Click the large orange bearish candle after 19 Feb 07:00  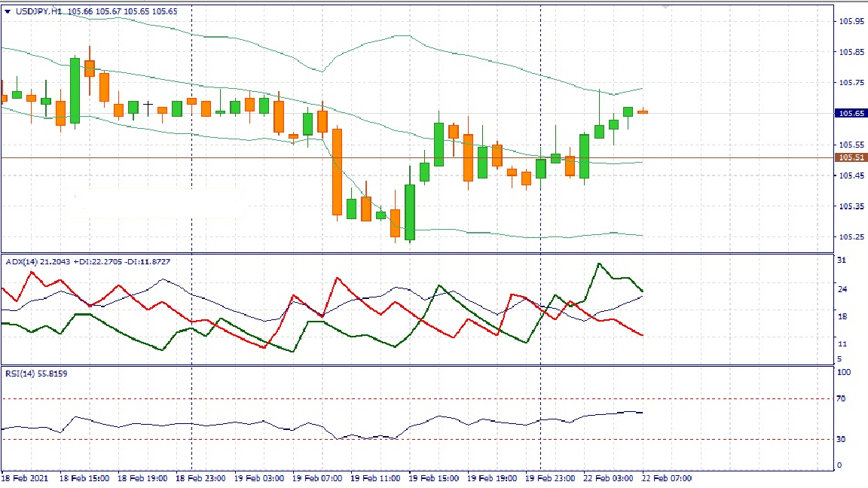337,172
